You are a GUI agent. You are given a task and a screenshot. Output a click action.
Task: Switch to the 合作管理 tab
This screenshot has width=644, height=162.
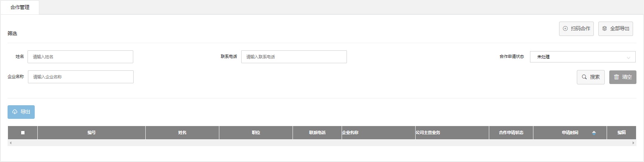(x=20, y=8)
